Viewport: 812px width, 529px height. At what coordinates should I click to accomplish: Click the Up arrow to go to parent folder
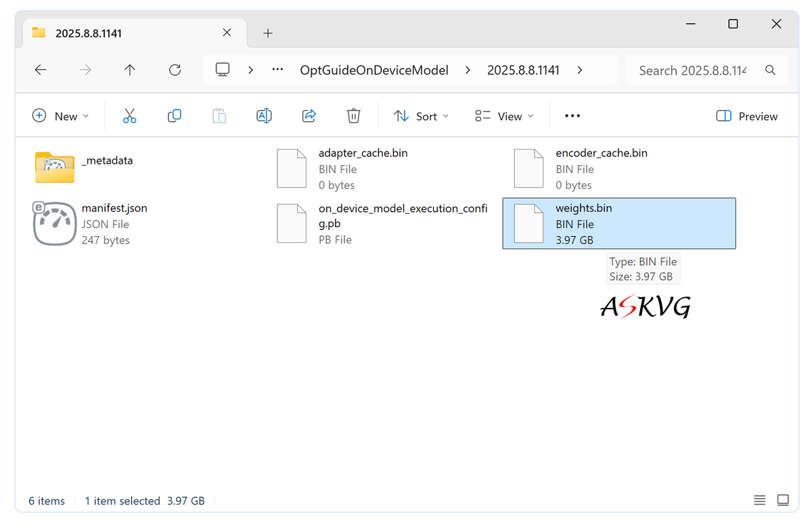tap(129, 70)
